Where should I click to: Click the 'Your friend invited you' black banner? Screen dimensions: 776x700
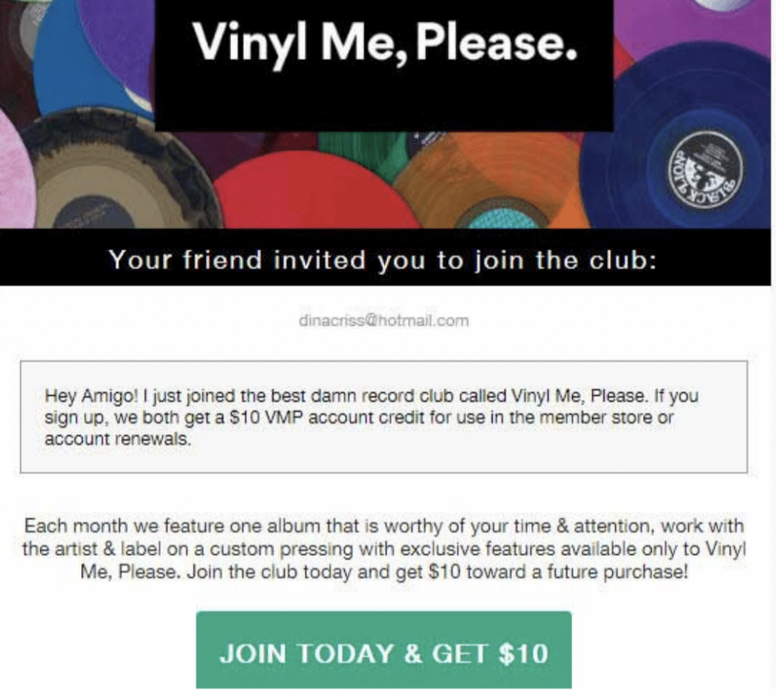point(385,258)
